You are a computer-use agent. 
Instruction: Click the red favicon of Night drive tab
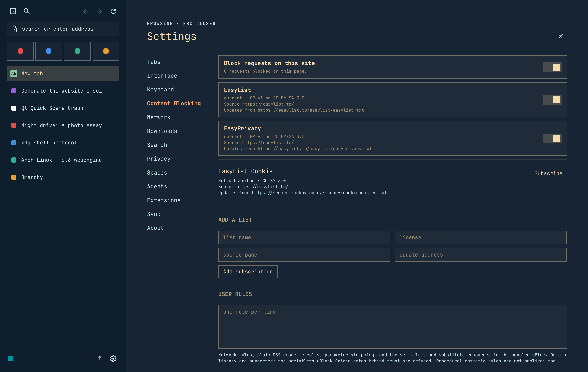click(14, 125)
